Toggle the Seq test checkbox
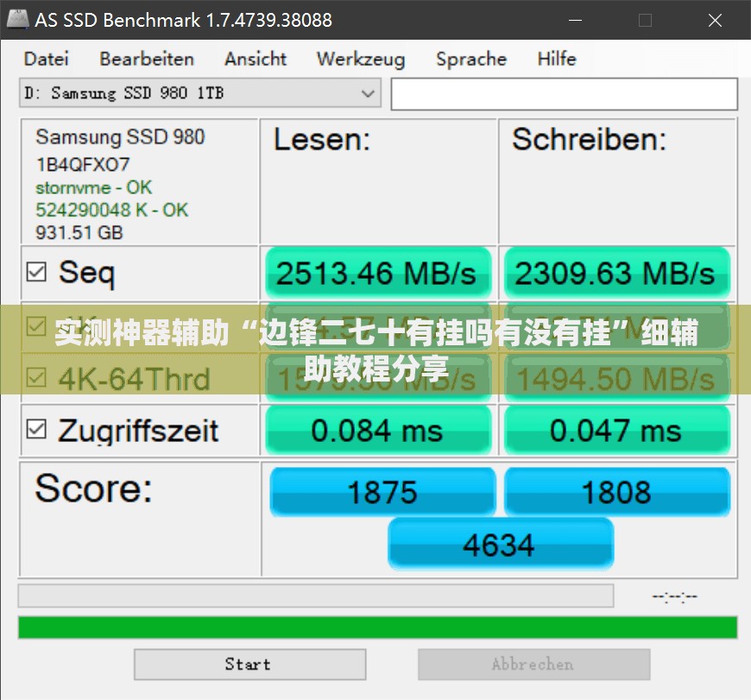The image size is (751, 700). pos(36,272)
